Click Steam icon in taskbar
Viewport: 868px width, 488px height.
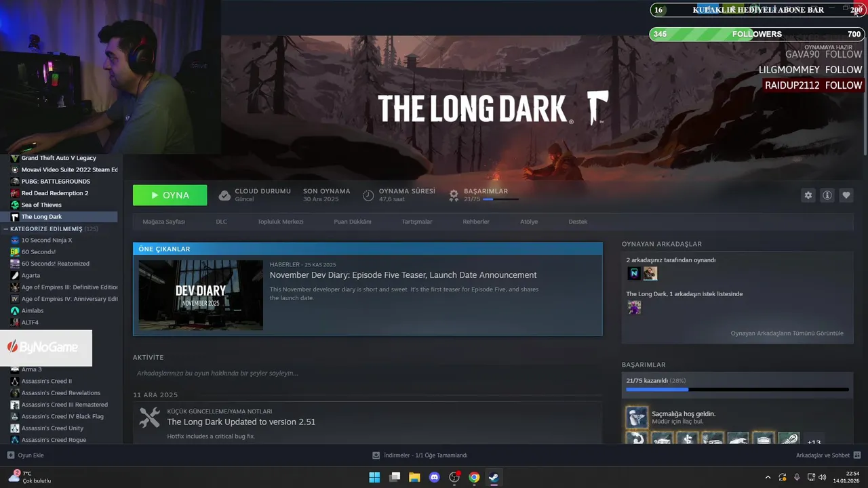pyautogui.click(x=494, y=477)
